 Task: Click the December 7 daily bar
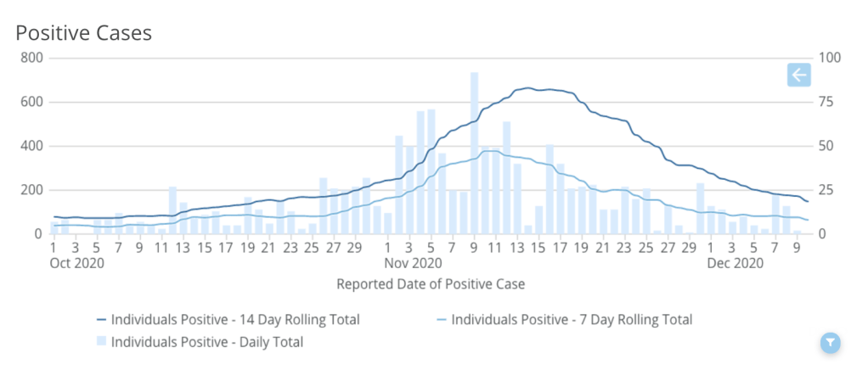tap(775, 214)
